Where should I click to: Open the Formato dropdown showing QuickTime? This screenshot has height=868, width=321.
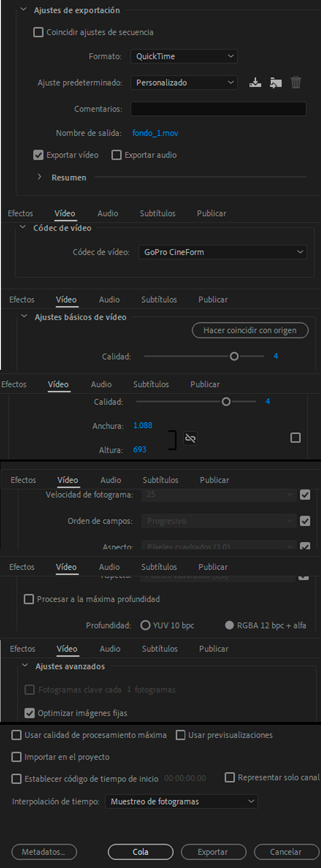tap(184, 56)
